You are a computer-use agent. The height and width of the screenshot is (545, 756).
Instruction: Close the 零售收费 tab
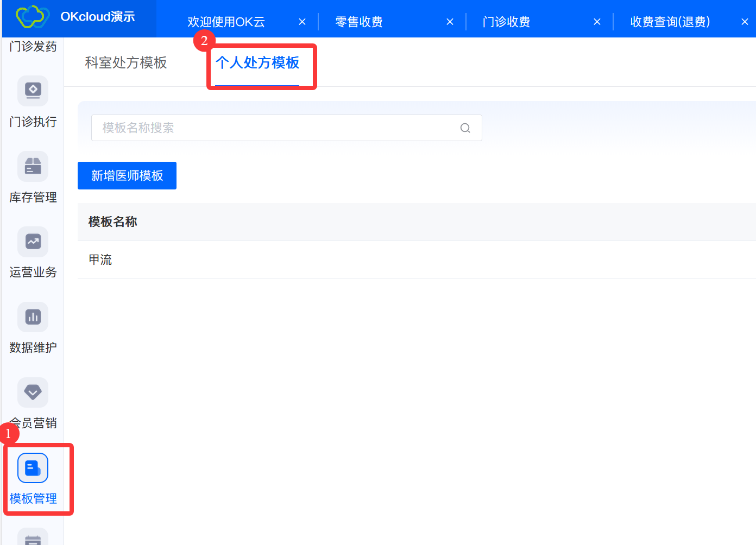click(450, 22)
